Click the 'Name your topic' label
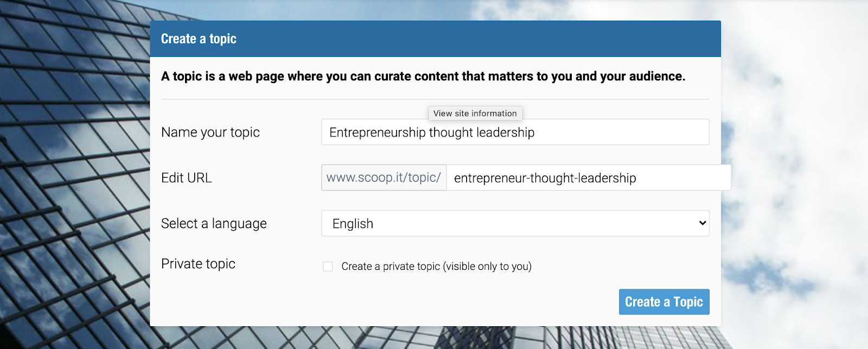868x349 pixels. pyautogui.click(x=210, y=132)
